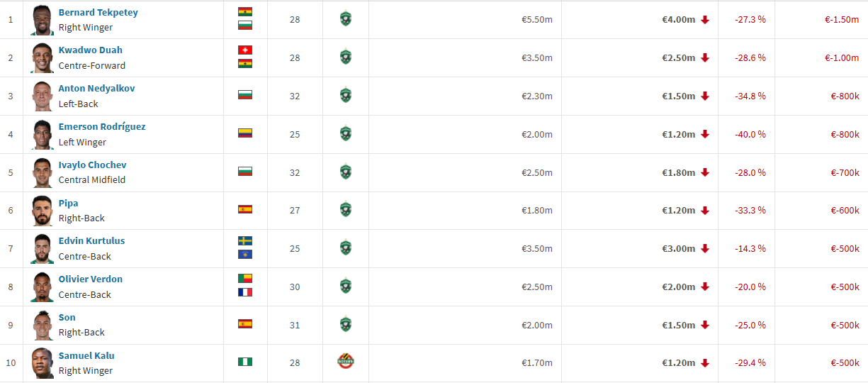Click the club crest in Ivaylo Chochev's row
This screenshot has height=383, width=868.
pyautogui.click(x=345, y=172)
